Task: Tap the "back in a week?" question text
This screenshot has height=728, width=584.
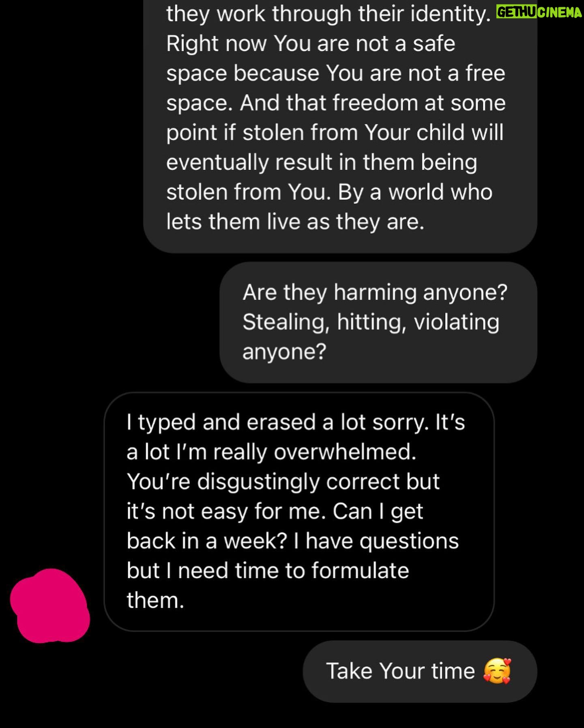Action: point(207,541)
